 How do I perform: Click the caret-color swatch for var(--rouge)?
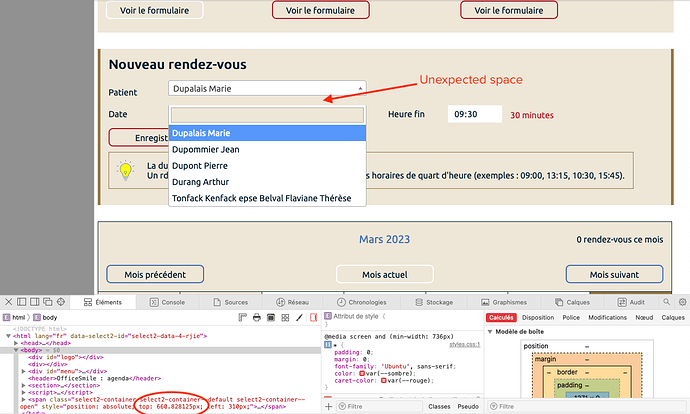(383, 381)
